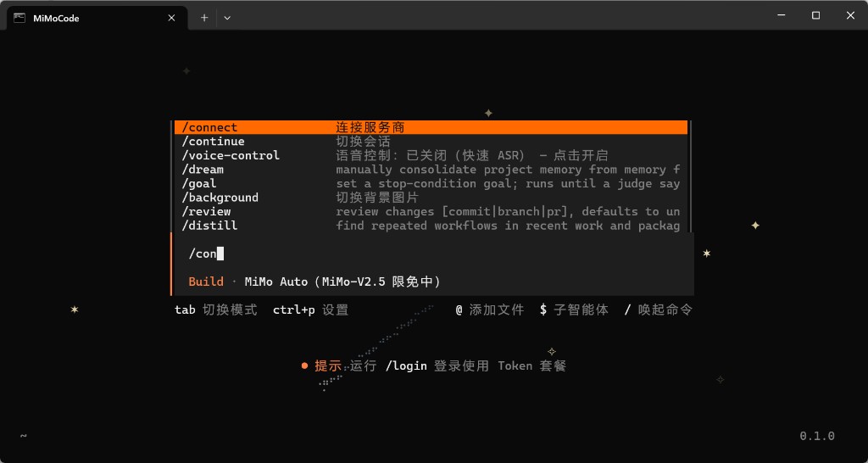Click 连接服务商 description text

pyautogui.click(x=370, y=127)
